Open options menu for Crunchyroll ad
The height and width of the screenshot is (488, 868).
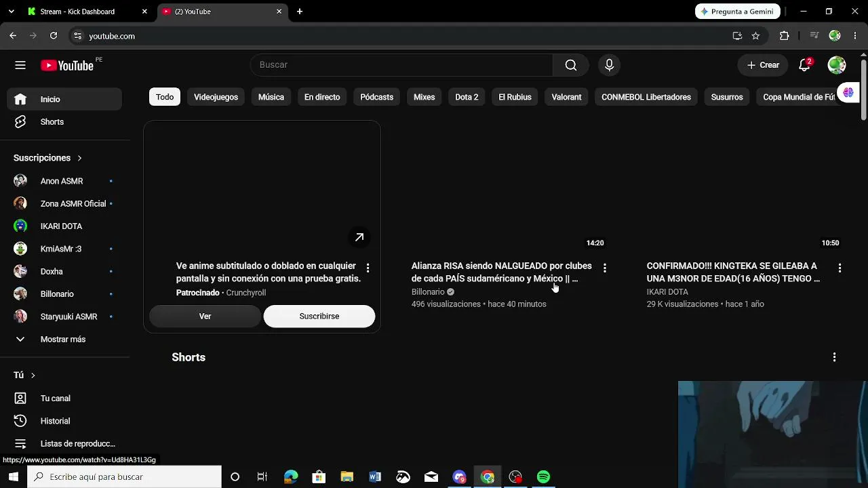368,268
